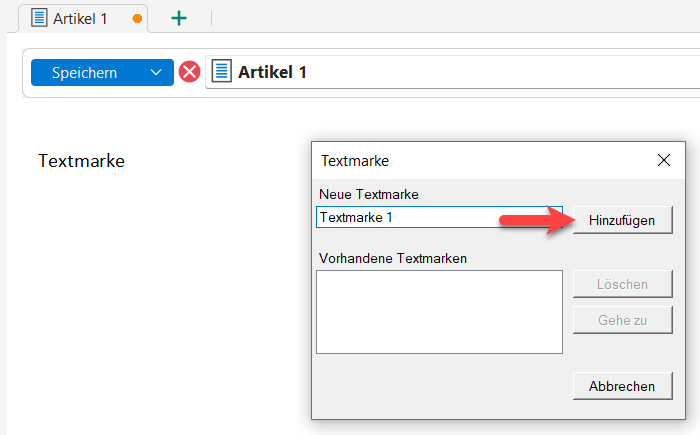
Task: Click inside the Vorhandene Textmarken list
Action: [x=439, y=311]
